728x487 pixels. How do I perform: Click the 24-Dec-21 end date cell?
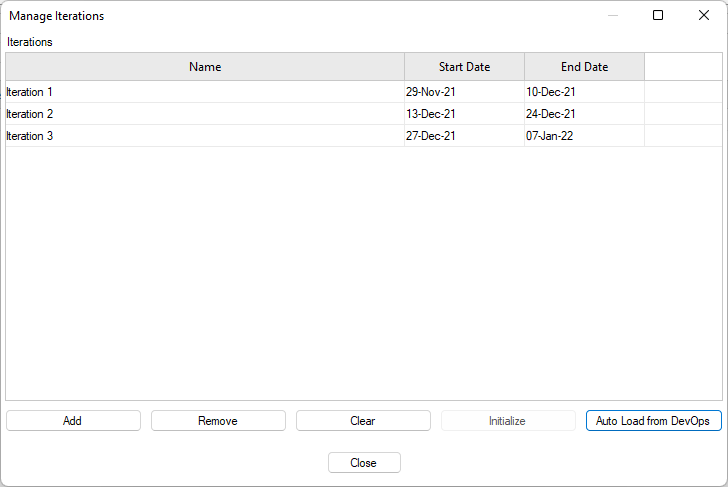551,114
